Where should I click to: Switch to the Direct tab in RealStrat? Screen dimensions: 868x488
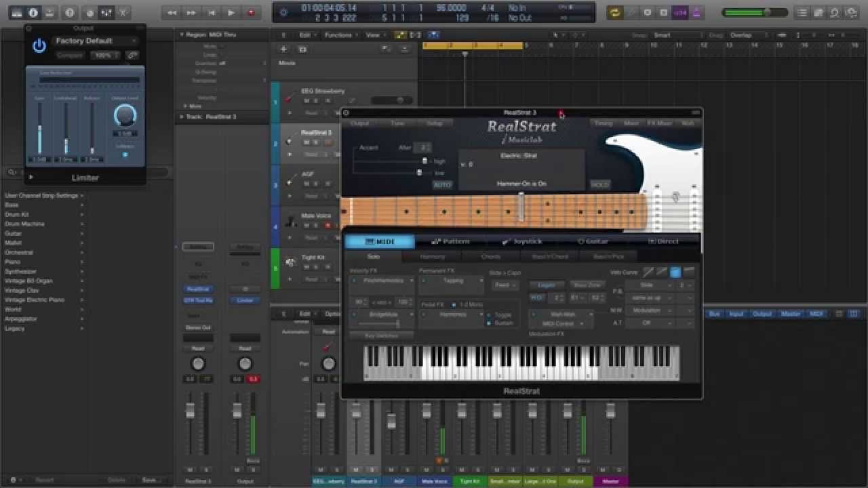tap(664, 241)
